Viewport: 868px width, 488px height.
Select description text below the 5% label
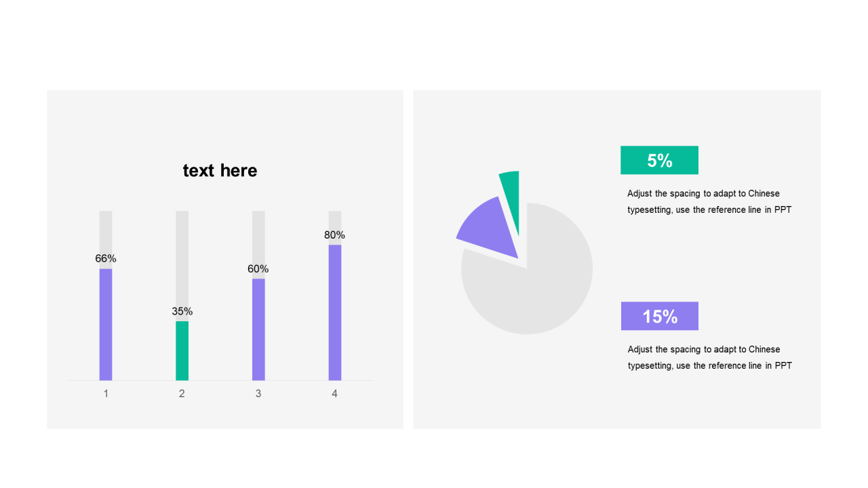(x=709, y=202)
